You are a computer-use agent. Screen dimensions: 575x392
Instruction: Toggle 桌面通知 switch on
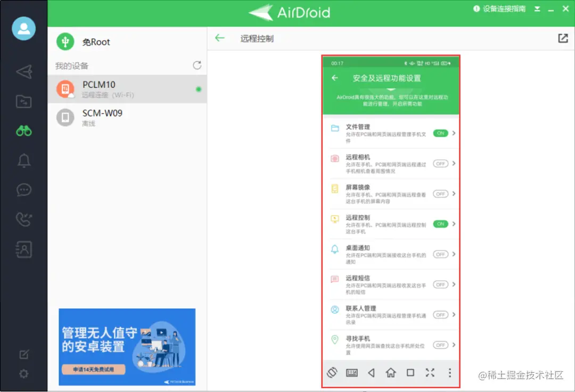(x=440, y=254)
